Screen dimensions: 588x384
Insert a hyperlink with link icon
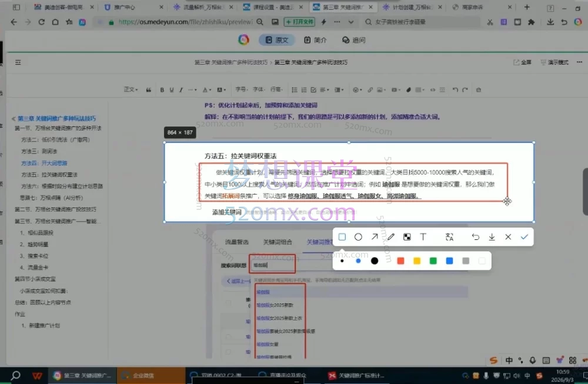370,90
